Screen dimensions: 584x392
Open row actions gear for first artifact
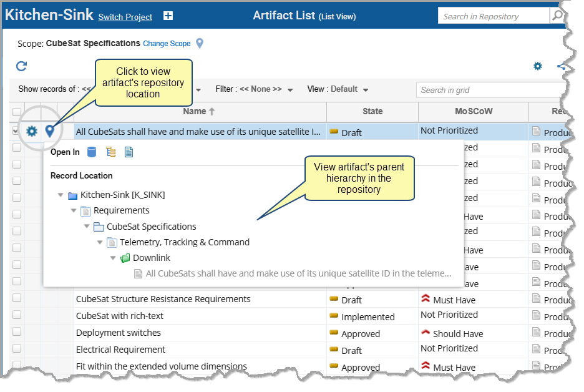(32, 131)
